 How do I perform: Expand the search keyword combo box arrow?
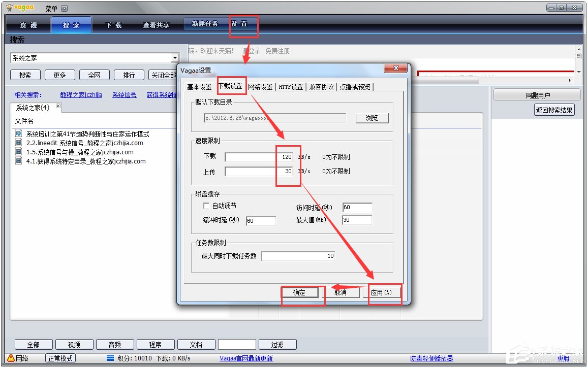tap(175, 58)
